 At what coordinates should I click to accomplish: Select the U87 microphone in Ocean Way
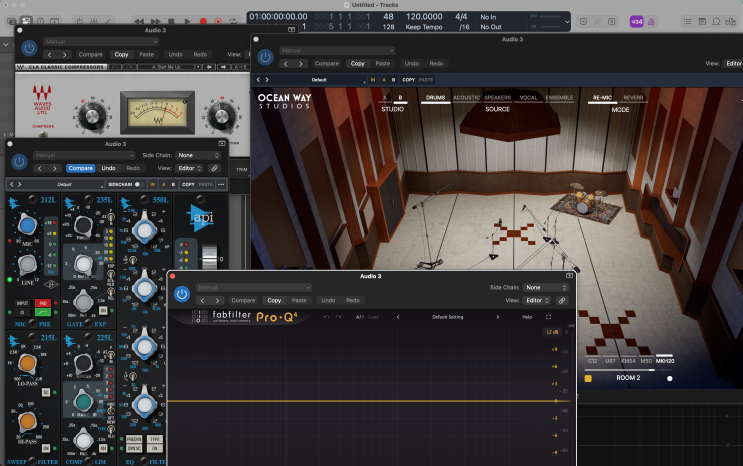pos(610,361)
